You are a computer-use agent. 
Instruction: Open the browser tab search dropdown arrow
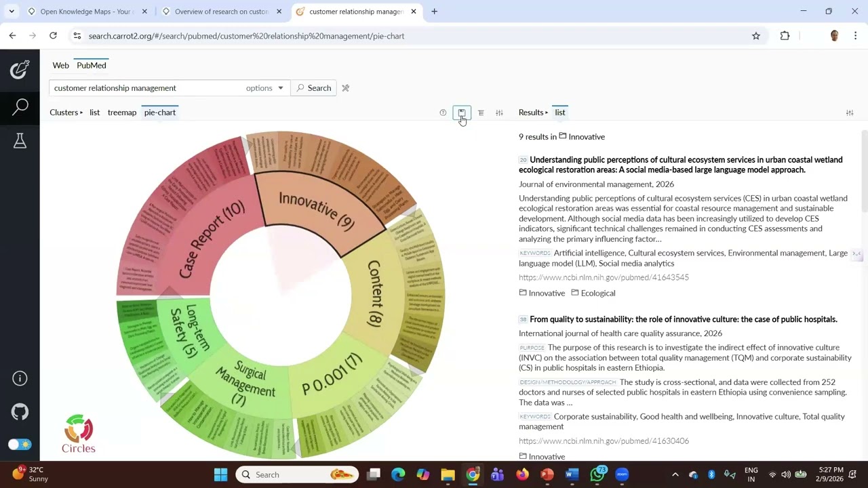[x=12, y=12]
